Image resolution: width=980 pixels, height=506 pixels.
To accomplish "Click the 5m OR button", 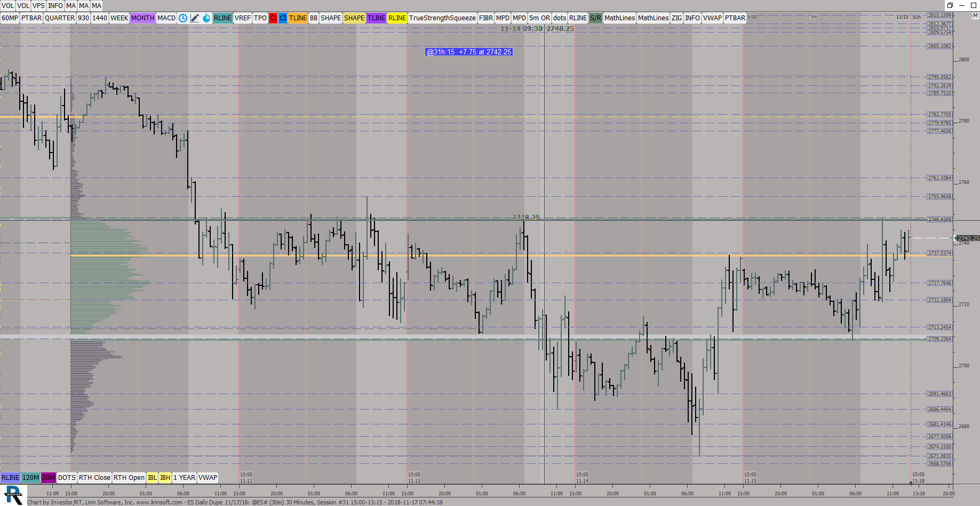I will point(539,18).
